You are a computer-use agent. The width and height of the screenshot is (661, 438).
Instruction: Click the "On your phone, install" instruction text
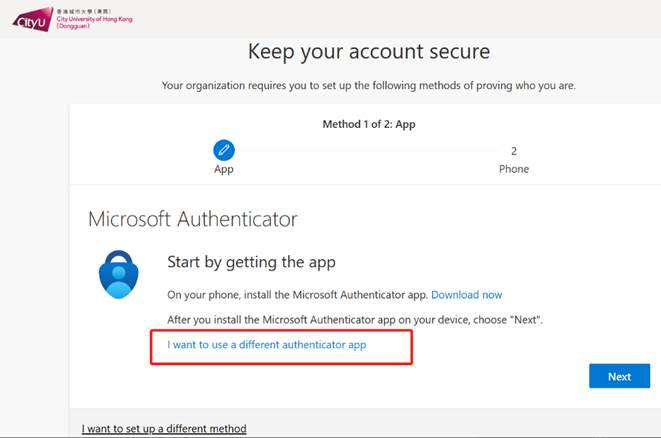point(297,295)
